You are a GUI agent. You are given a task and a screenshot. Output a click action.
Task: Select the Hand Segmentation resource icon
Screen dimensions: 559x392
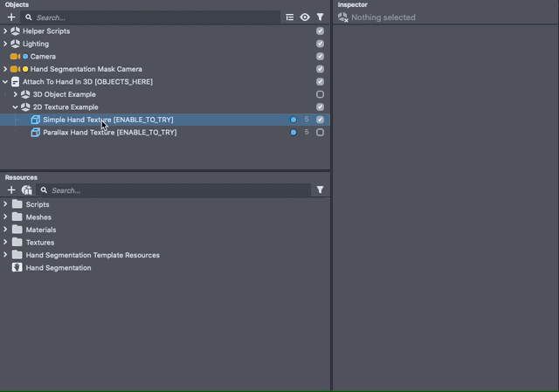(x=17, y=268)
